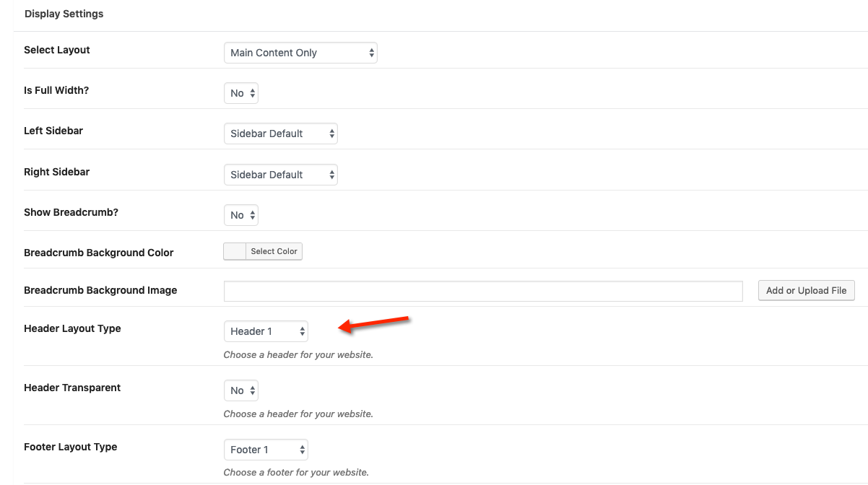Click the Is Full Width? label
The height and width of the screenshot is (485, 868).
point(56,90)
